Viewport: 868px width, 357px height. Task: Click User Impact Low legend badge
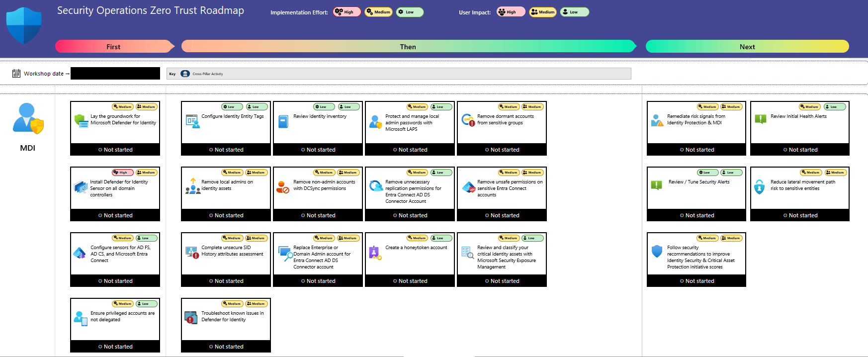(574, 12)
